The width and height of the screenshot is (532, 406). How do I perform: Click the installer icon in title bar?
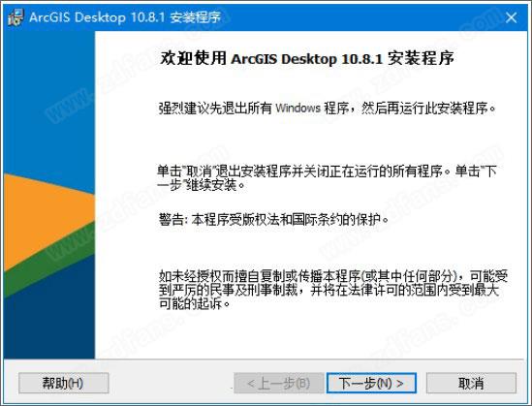coord(16,17)
